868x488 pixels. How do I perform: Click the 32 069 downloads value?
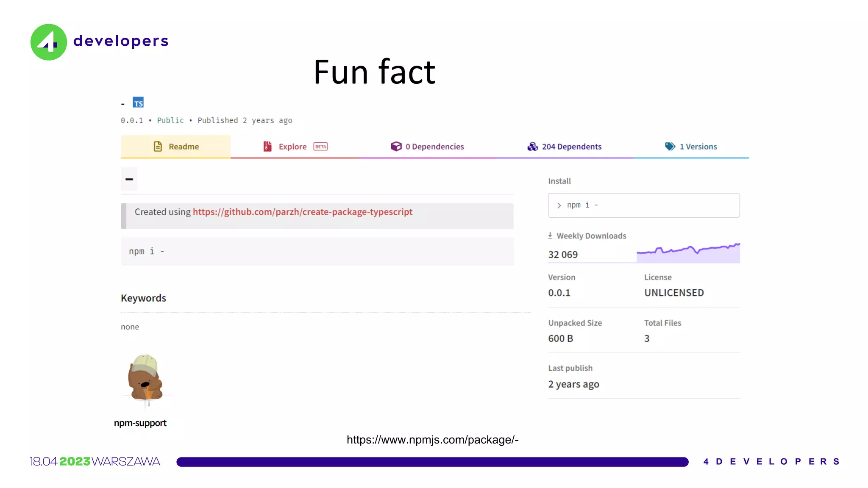563,255
